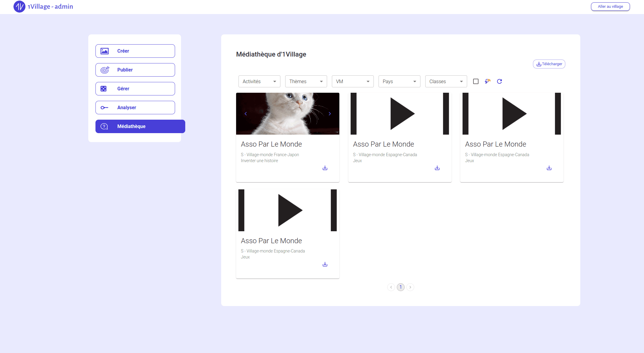Click the Télécharger button above the filters
This screenshot has height=353, width=644.
pyautogui.click(x=549, y=64)
